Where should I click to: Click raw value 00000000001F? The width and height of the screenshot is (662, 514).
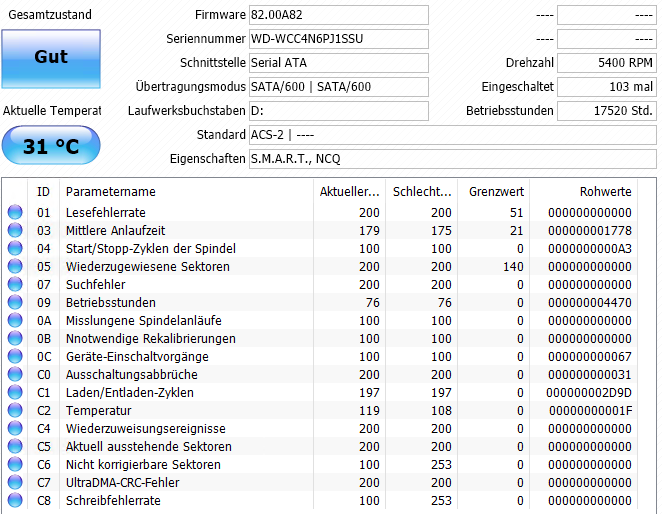[591, 411]
